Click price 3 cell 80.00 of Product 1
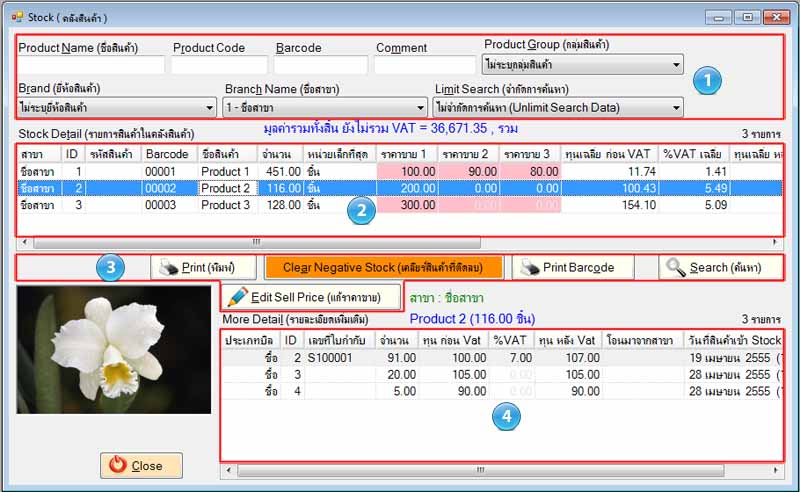800x492 pixels. pyautogui.click(x=544, y=171)
